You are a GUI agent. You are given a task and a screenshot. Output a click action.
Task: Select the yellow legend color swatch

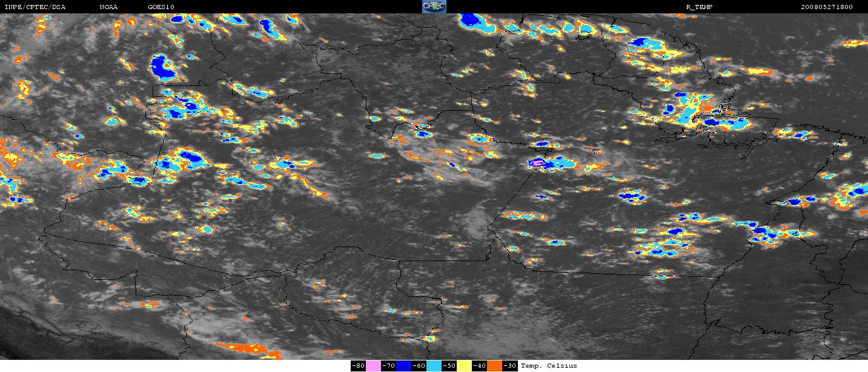pyautogui.click(x=465, y=366)
